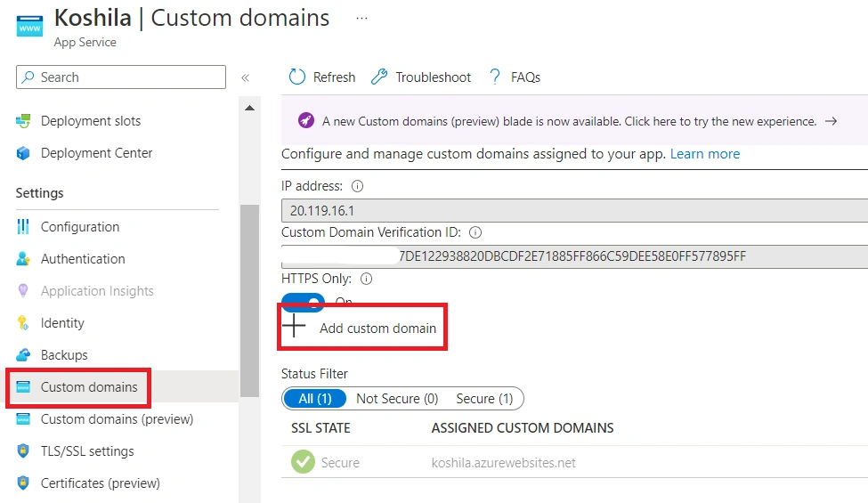Image resolution: width=868 pixels, height=503 pixels.
Task: Click the Certificates (preview) shield icon
Action: [23, 483]
